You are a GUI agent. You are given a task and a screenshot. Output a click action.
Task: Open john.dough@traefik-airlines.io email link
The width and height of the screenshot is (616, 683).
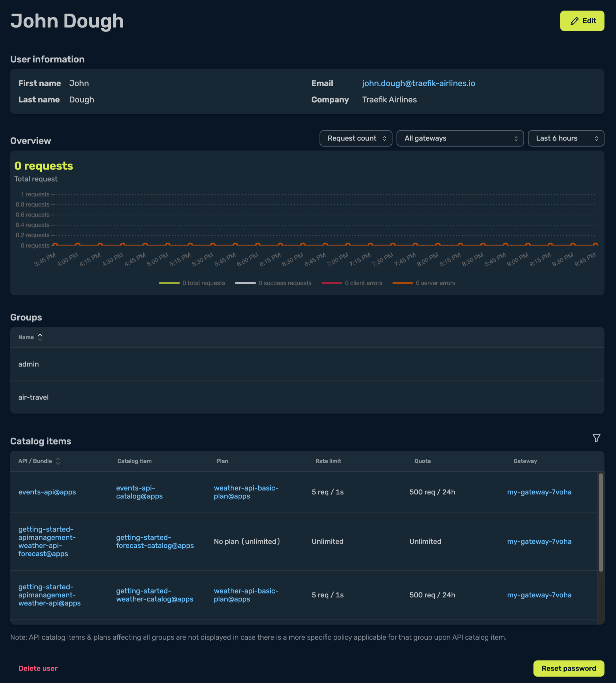click(x=418, y=83)
